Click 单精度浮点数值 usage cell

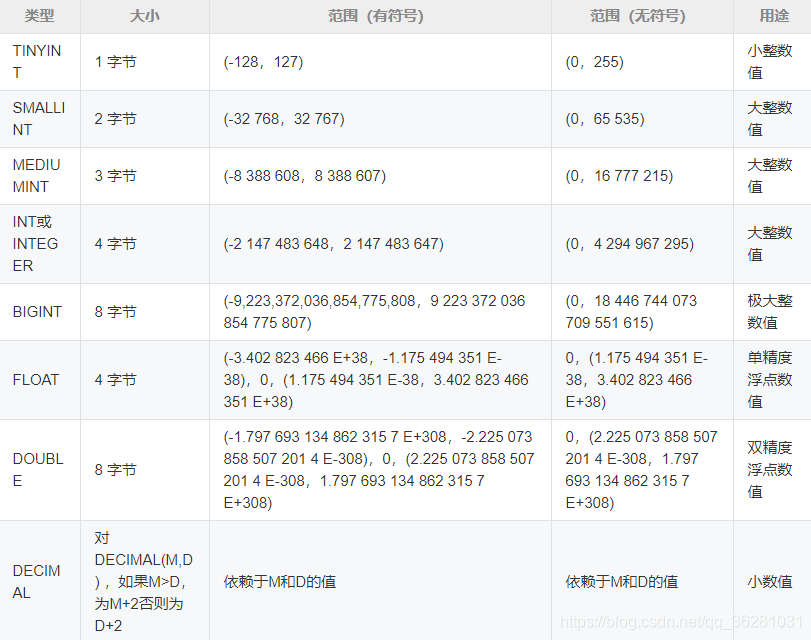coord(770,380)
